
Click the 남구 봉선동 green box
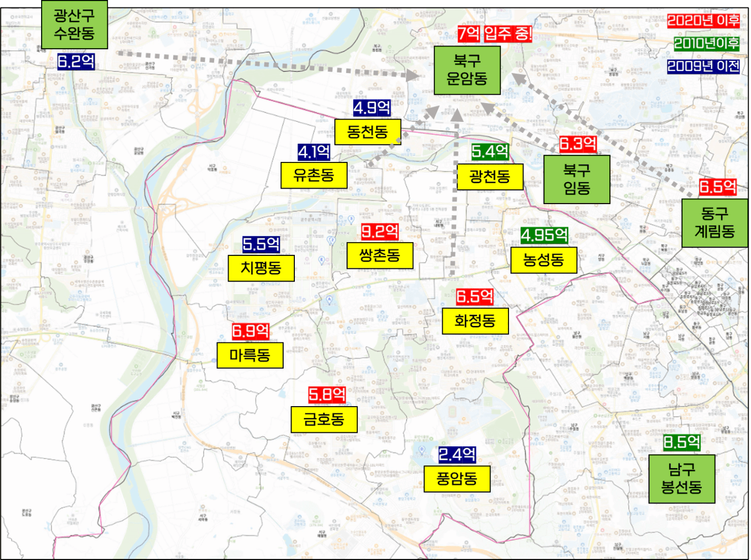[x=682, y=479]
